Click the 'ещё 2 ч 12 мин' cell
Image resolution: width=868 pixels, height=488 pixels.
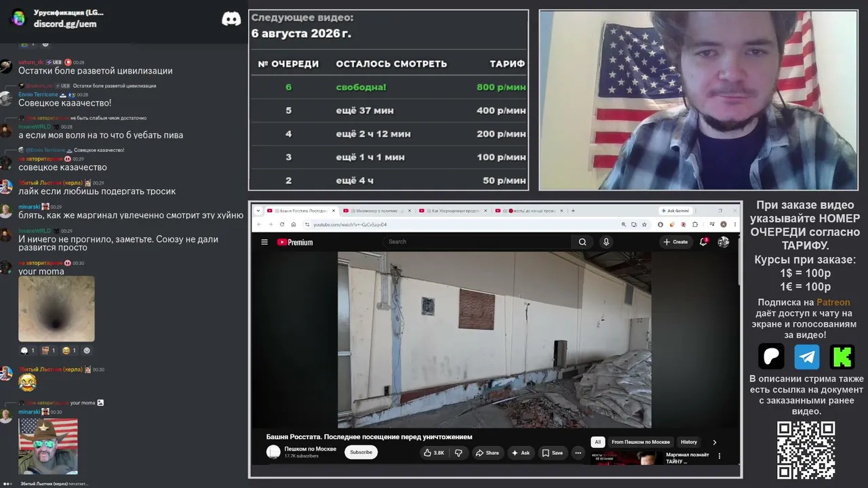pos(374,134)
